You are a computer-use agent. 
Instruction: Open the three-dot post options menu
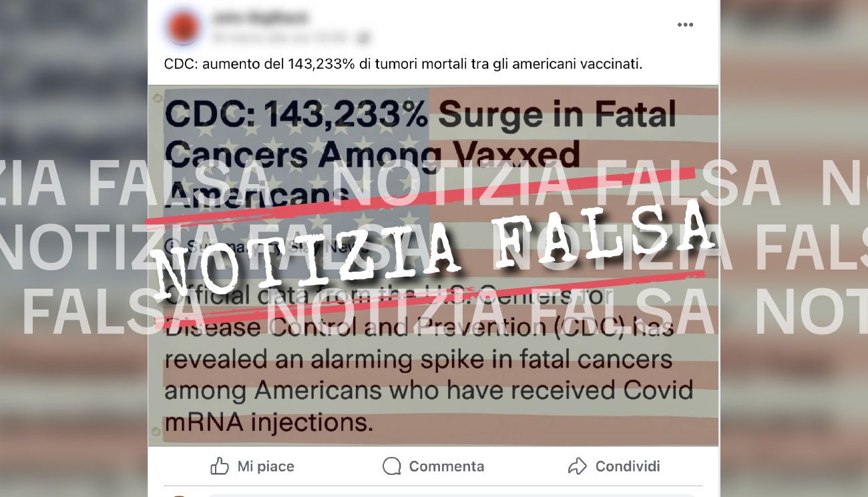(x=685, y=25)
